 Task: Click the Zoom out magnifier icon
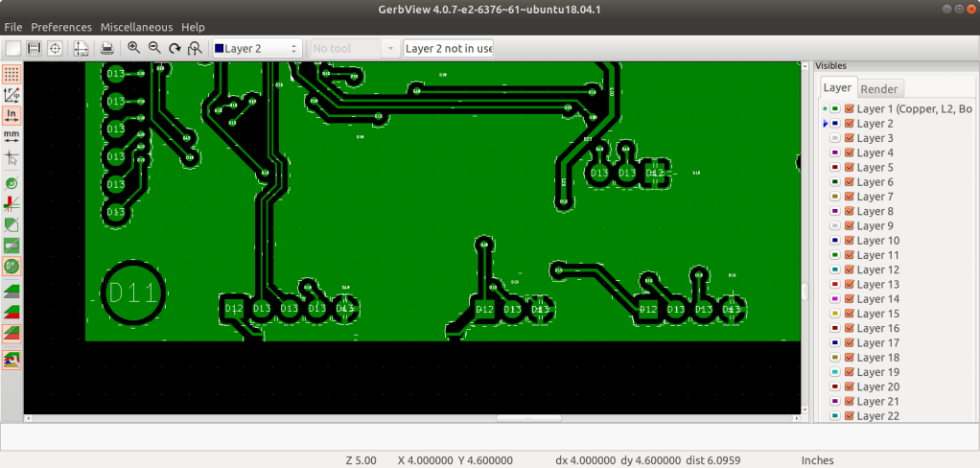click(x=154, y=48)
